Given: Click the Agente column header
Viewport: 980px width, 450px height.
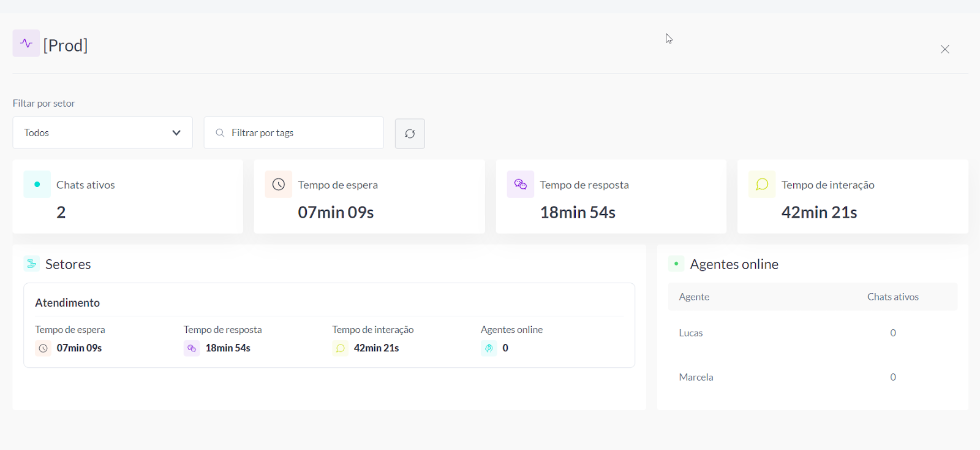Looking at the screenshot, I should (x=694, y=297).
